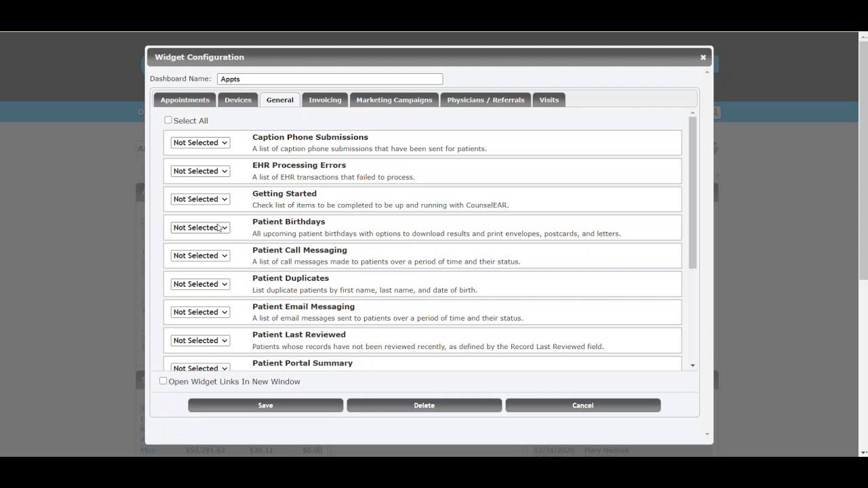This screenshot has width=868, height=488.
Task: Switch to the Appointments tab
Action: point(184,100)
